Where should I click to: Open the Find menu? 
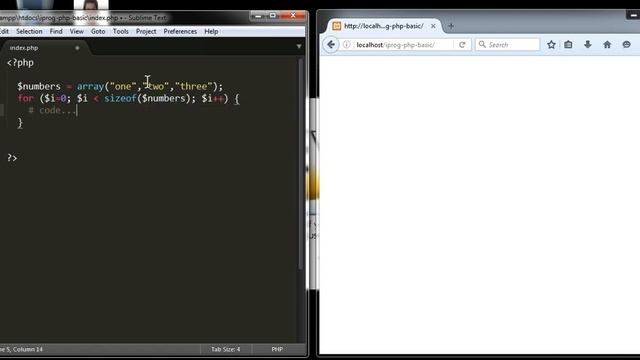[56, 31]
